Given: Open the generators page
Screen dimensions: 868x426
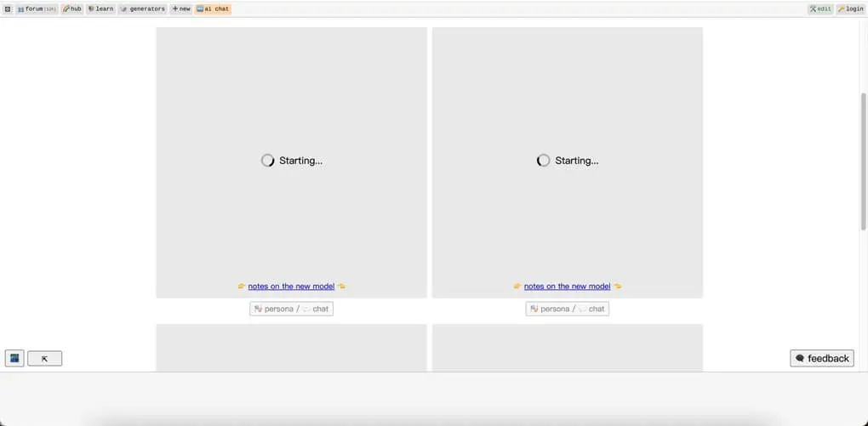Looking at the screenshot, I should (142, 9).
